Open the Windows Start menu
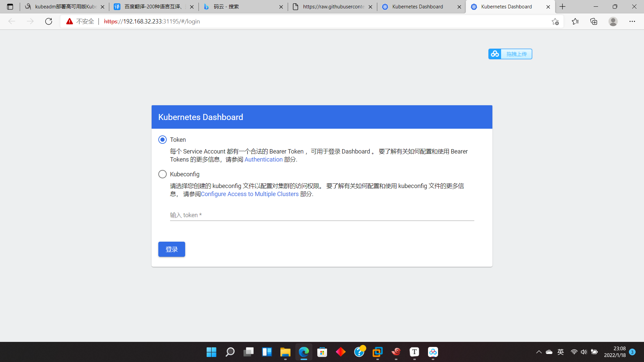Image resolution: width=644 pixels, height=362 pixels. click(x=211, y=352)
